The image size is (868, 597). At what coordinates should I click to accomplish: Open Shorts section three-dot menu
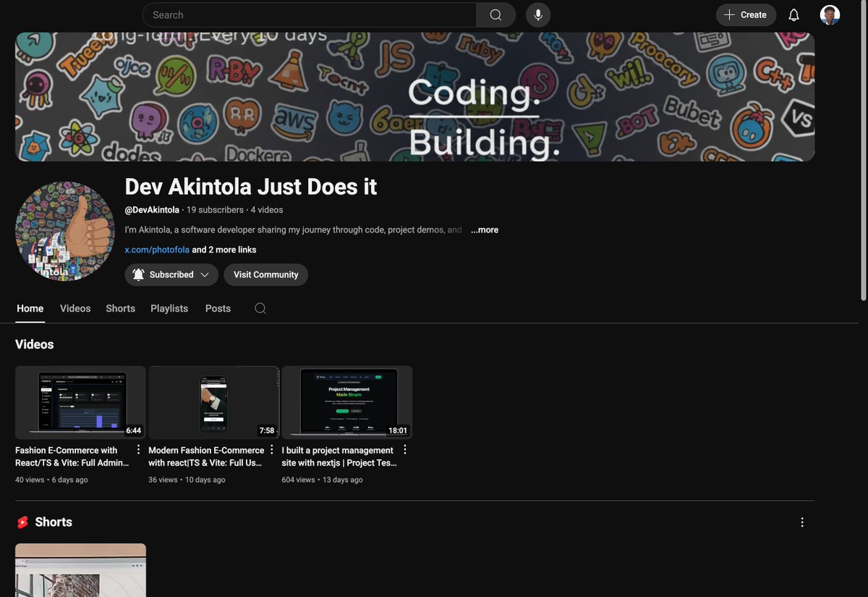pos(802,522)
